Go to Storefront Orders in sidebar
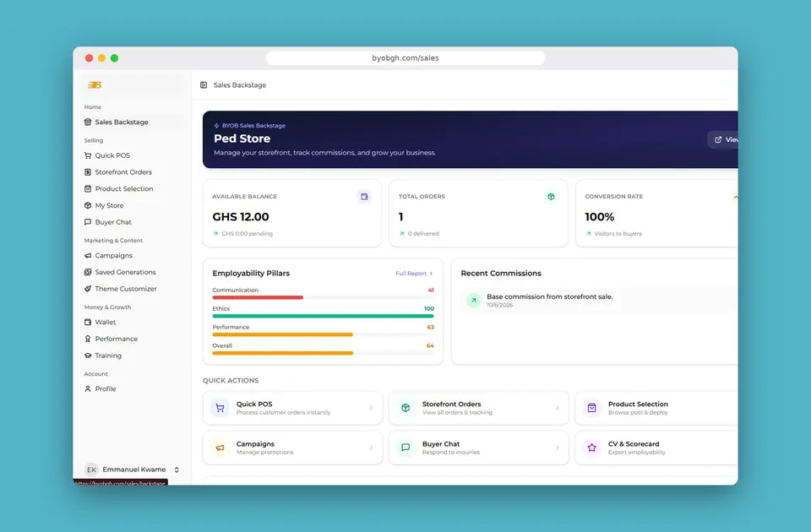 [x=133, y=172]
